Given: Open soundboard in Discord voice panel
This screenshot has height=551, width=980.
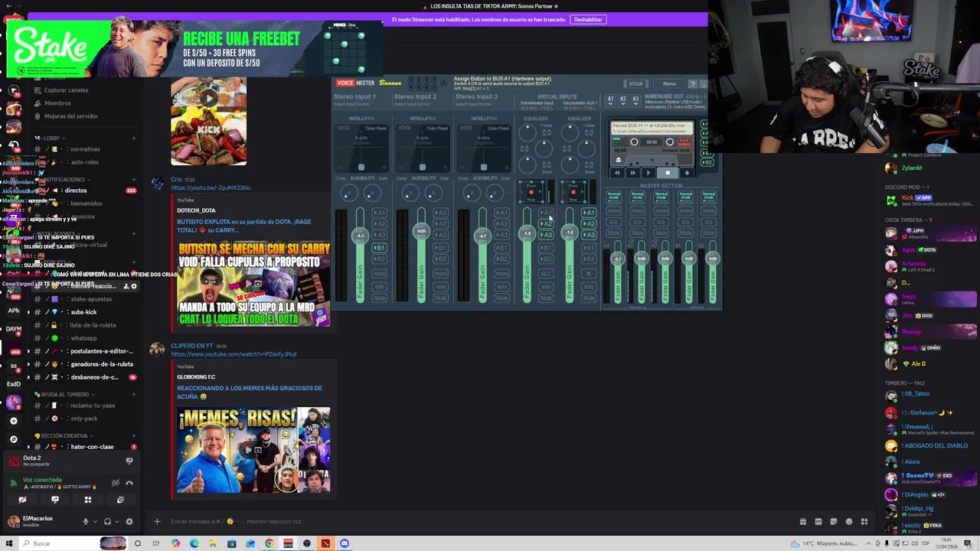Looking at the screenshot, I should click(x=120, y=500).
